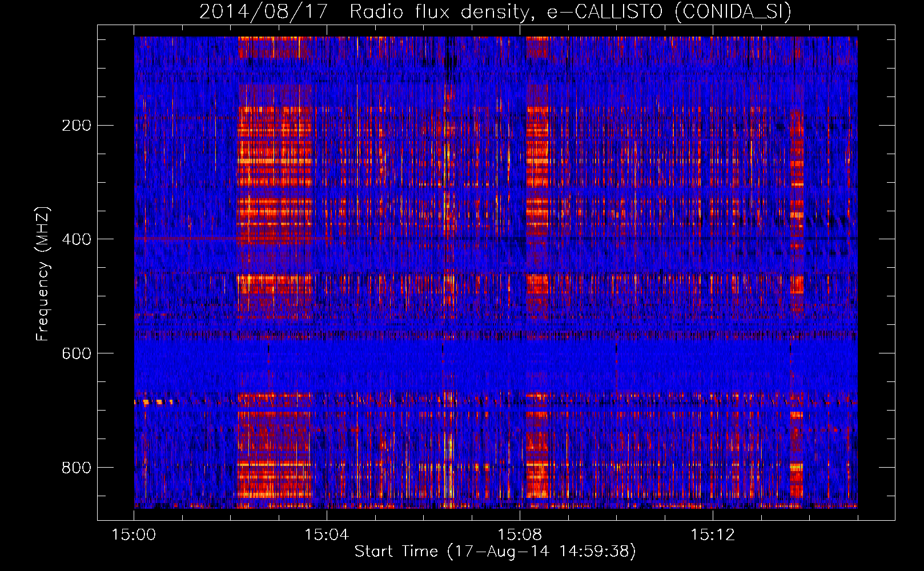Click the '15:12' time axis label
This screenshot has height=571, width=924.
pyautogui.click(x=712, y=535)
